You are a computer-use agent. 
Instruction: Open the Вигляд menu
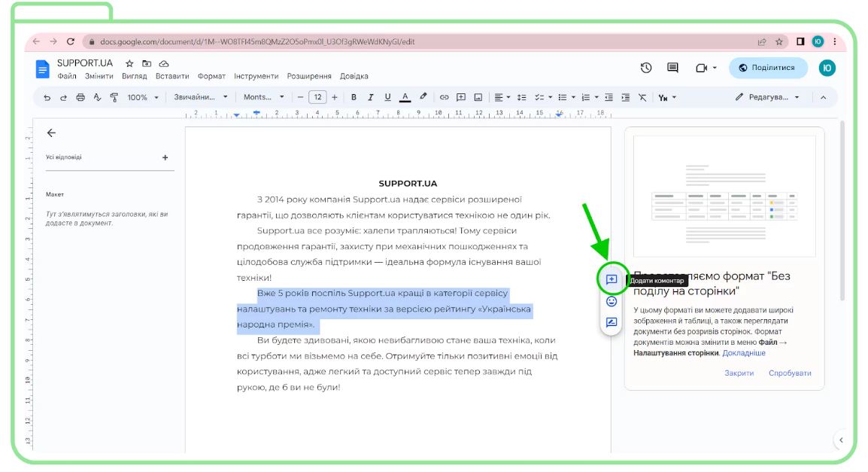135,77
